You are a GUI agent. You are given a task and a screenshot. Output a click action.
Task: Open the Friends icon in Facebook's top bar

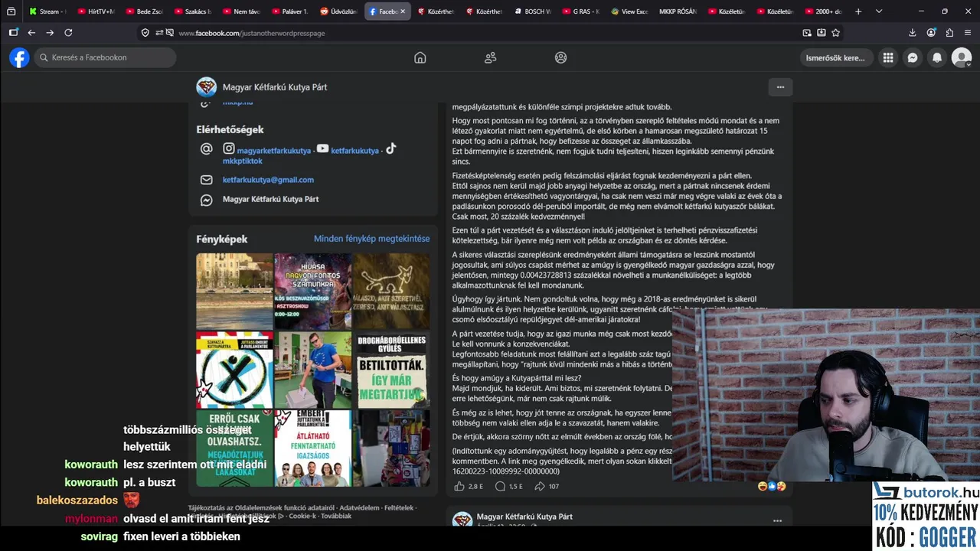click(490, 57)
